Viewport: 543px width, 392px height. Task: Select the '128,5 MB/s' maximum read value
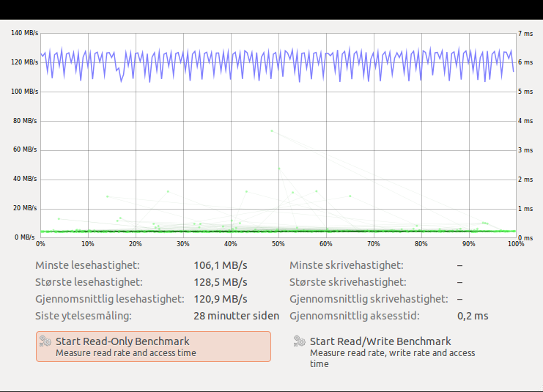click(221, 282)
